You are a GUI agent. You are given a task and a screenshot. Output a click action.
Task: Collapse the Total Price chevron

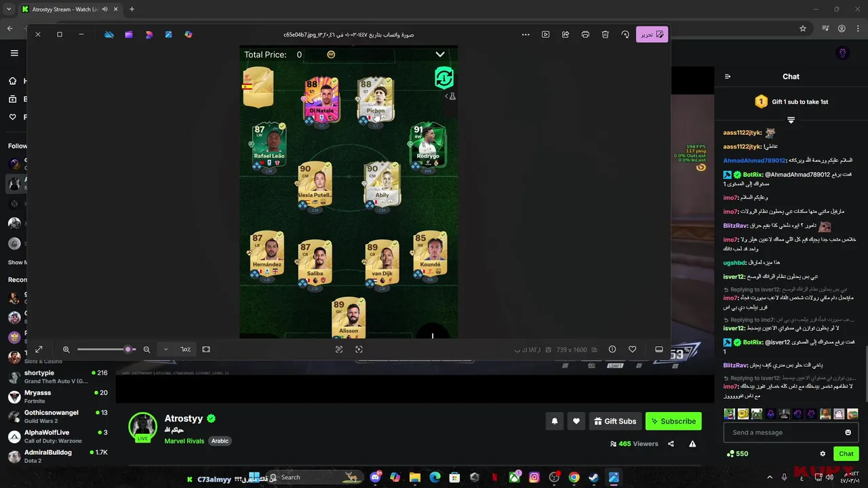click(440, 54)
